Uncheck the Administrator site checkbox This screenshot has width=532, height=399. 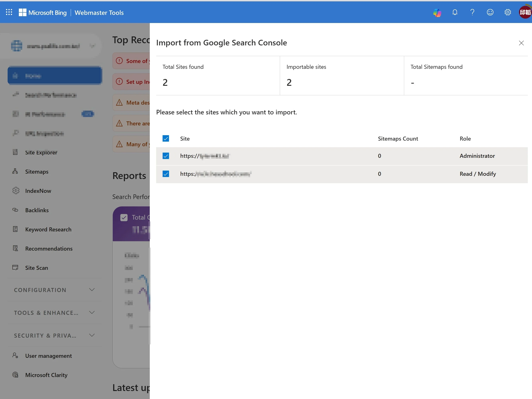tap(166, 156)
